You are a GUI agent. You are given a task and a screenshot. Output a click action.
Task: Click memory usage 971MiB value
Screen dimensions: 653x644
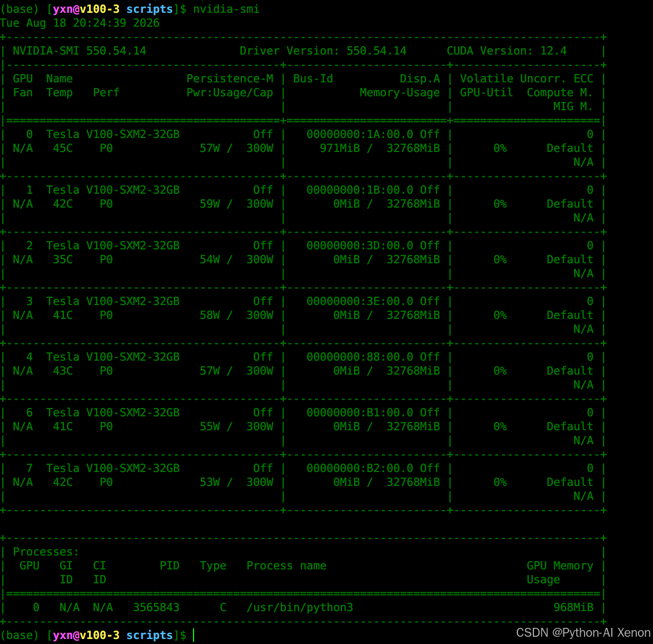coord(340,149)
